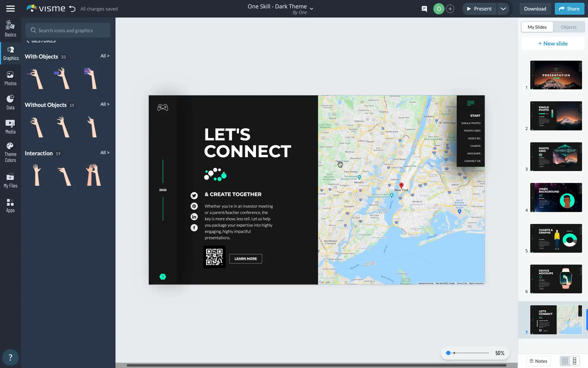The width and height of the screenshot is (588, 368).
Task: Open the Present options dropdown arrow
Action: tap(503, 9)
